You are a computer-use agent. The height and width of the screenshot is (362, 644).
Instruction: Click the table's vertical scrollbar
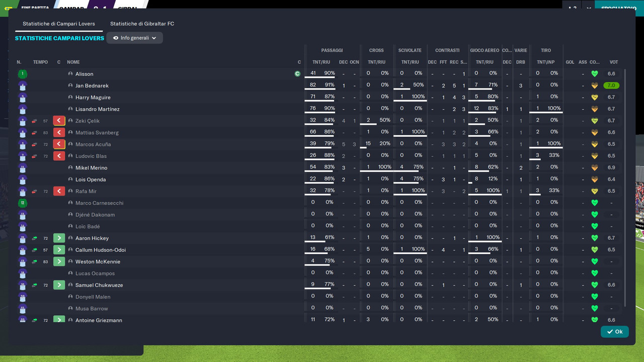click(625, 189)
